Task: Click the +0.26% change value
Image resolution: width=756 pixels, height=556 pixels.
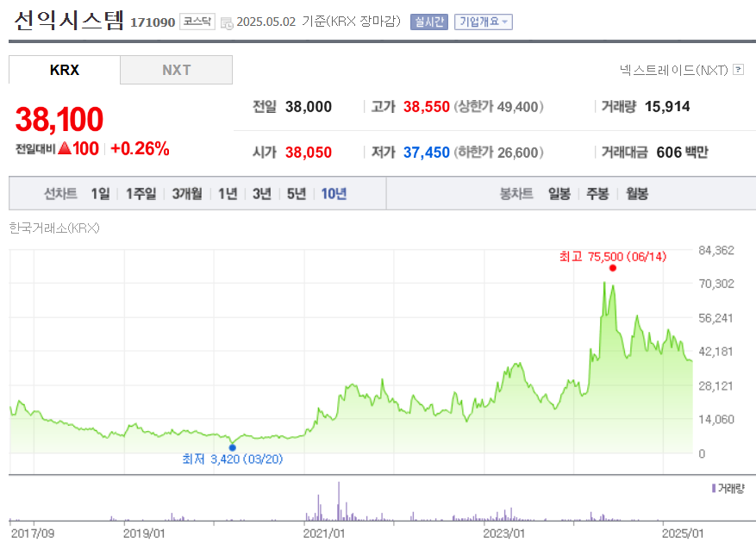Action: click(x=140, y=148)
